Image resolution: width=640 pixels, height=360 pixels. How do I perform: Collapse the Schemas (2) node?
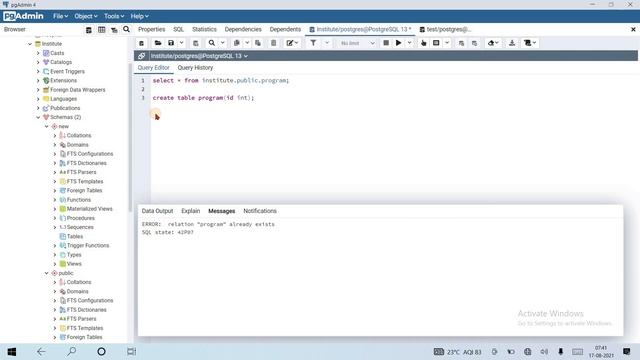pyautogui.click(x=38, y=118)
